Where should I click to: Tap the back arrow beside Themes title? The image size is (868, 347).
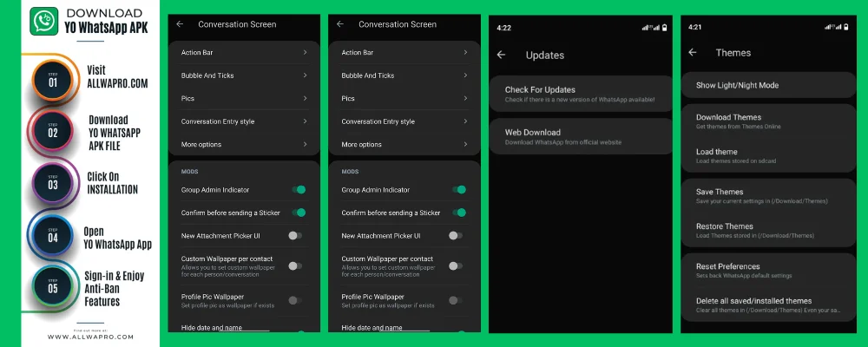pyautogui.click(x=693, y=53)
